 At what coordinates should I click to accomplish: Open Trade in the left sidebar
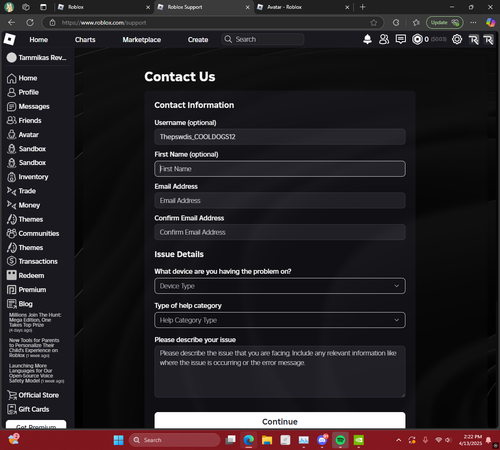click(21, 191)
